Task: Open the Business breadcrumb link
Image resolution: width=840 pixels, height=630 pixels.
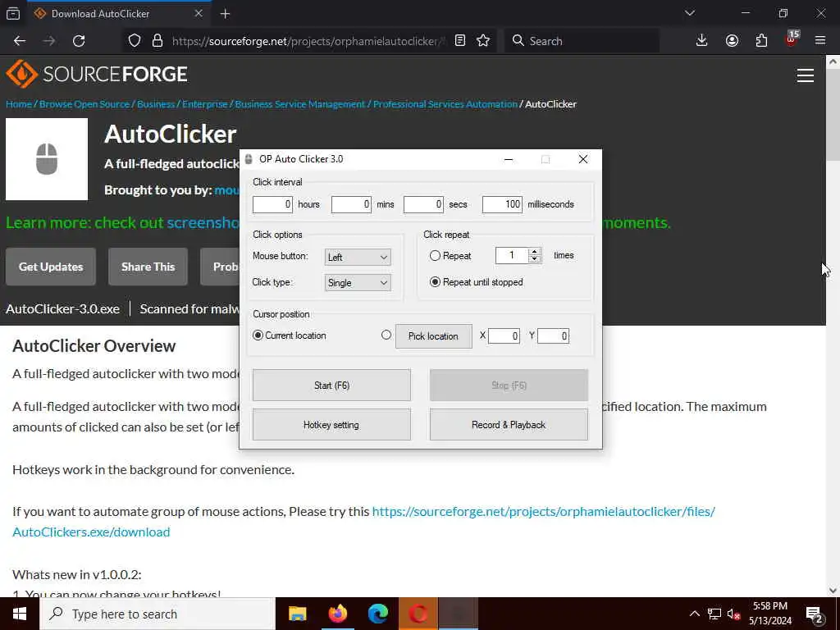Action: click(x=156, y=104)
